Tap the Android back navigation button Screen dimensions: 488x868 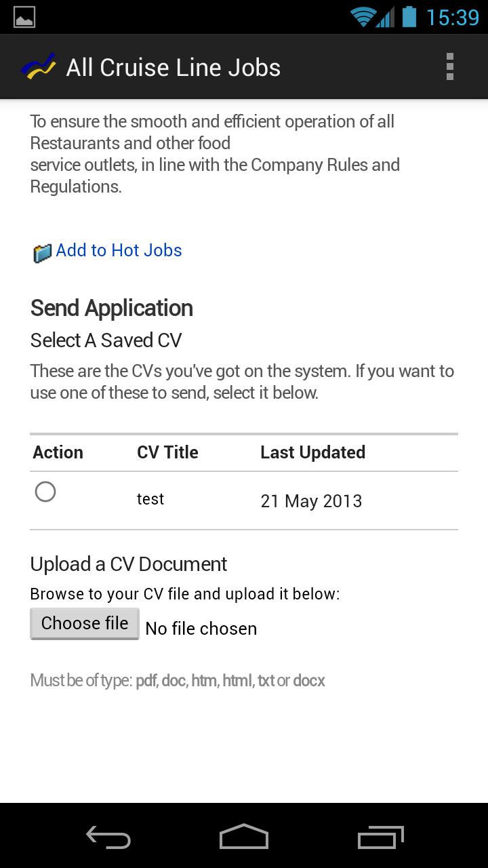click(x=108, y=837)
